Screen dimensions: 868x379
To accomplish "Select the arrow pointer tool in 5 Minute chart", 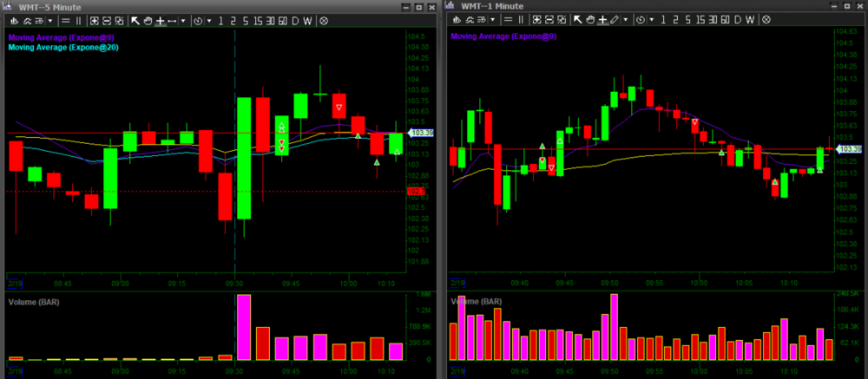I will click(135, 20).
